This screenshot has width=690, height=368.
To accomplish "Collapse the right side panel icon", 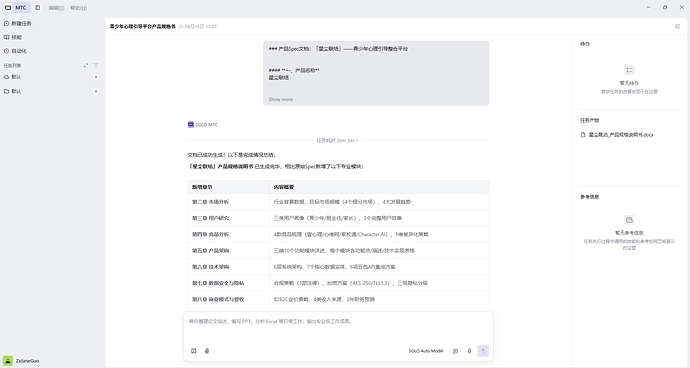I will tap(678, 26).
